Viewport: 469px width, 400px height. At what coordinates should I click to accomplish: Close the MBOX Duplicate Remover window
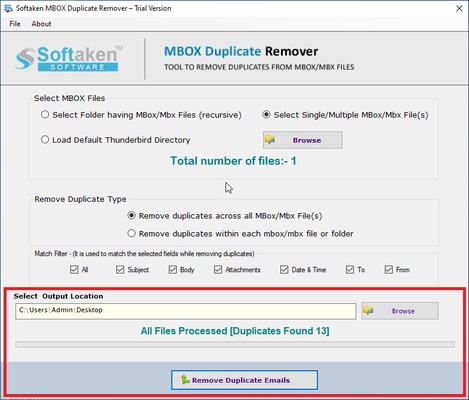click(459, 9)
